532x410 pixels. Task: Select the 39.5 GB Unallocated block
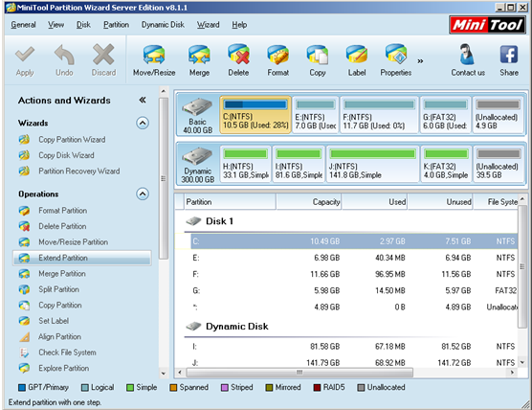pos(499,164)
